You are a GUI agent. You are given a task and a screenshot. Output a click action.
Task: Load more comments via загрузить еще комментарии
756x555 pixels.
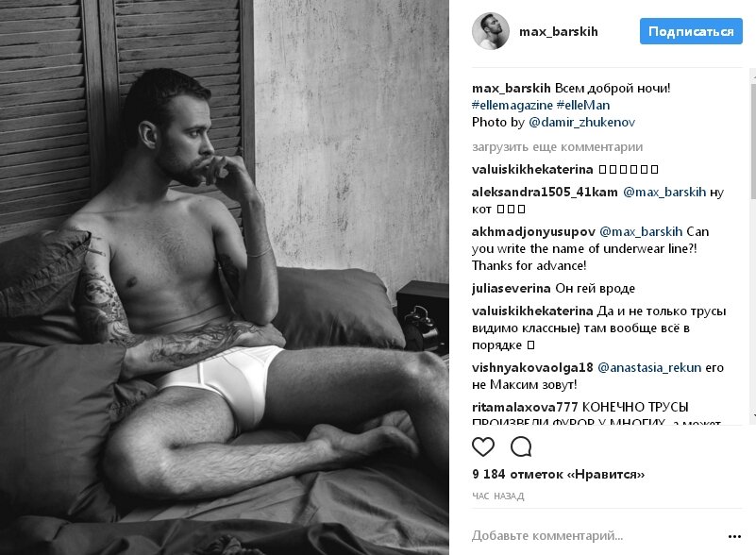pyautogui.click(x=558, y=147)
